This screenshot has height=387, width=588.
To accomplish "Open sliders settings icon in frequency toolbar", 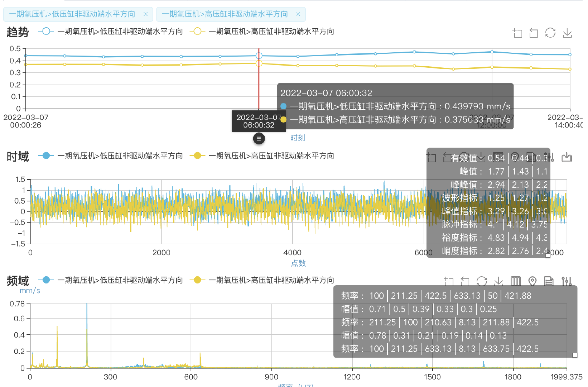I will pos(567,281).
